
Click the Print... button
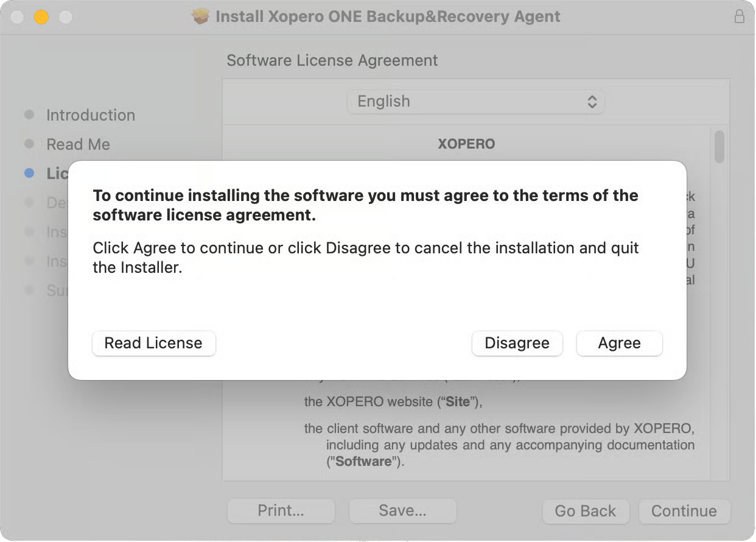281,511
